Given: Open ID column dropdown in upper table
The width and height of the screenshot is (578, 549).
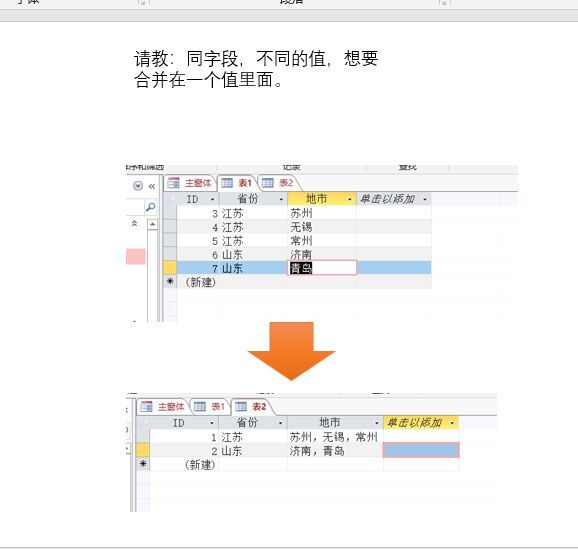Looking at the screenshot, I should [x=212, y=199].
